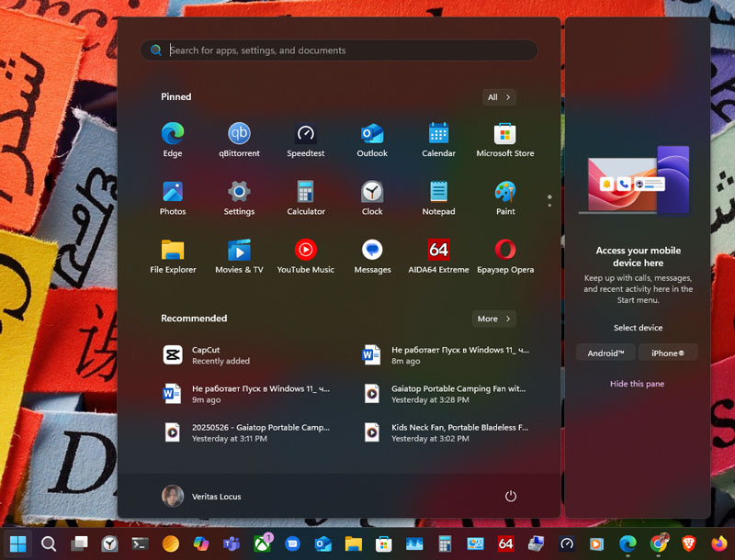Viewport: 735px width, 560px height.
Task: Launch pinned AIDA64 Extreme
Action: [439, 256]
